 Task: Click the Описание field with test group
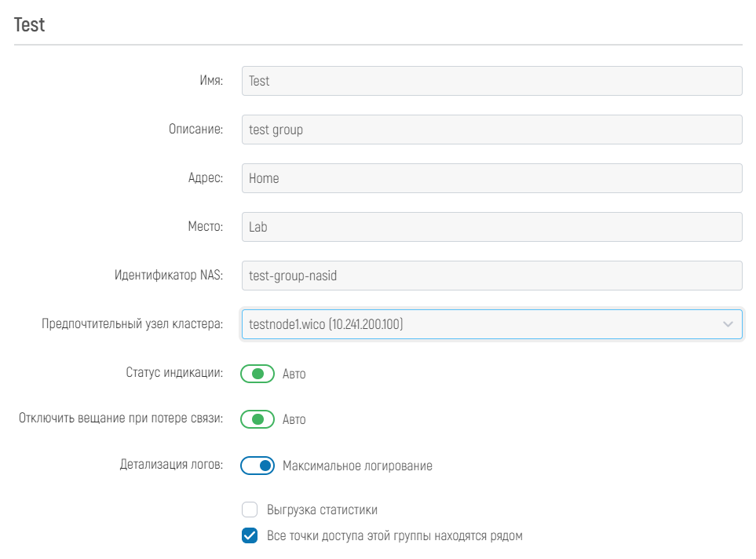point(491,130)
